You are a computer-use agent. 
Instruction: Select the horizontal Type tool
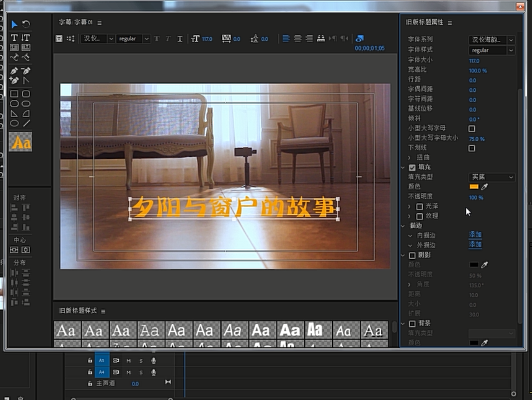(14, 38)
